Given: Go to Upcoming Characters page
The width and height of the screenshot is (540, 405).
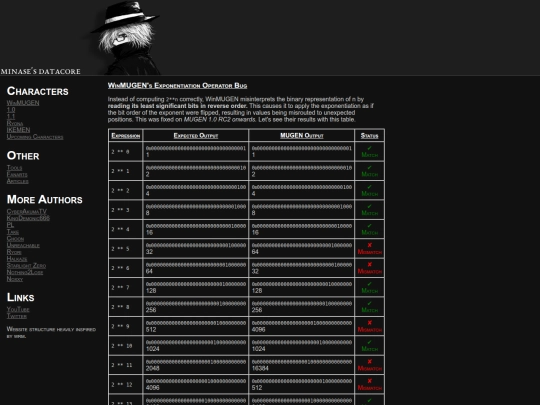Looking at the screenshot, I should (35, 137).
